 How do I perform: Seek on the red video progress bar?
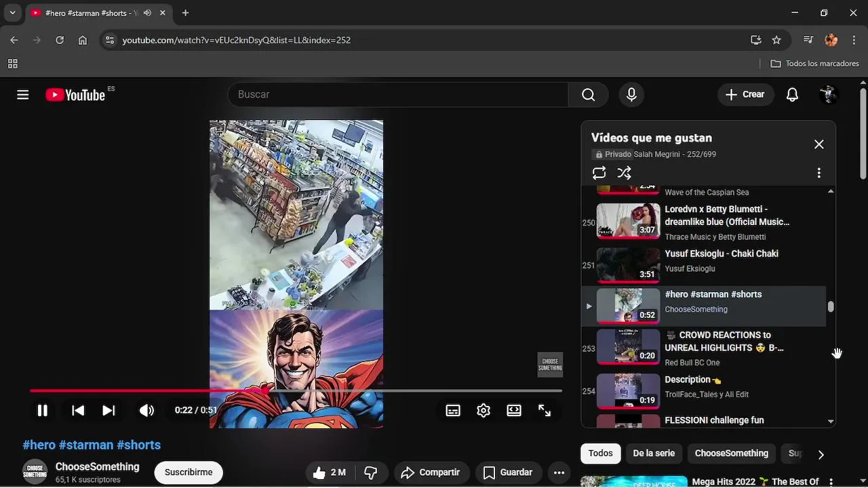(296, 391)
